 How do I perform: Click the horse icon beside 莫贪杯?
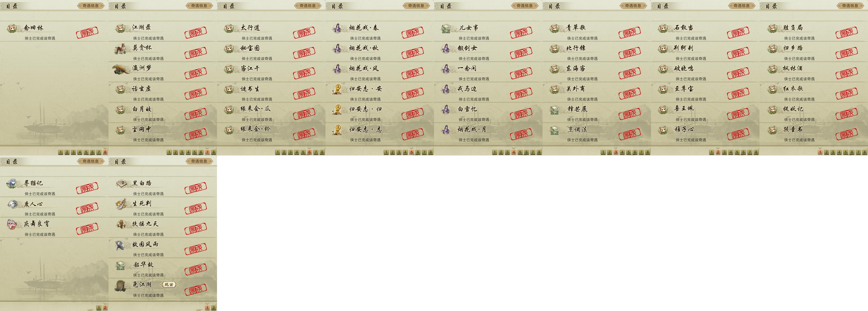pyautogui.click(x=120, y=49)
